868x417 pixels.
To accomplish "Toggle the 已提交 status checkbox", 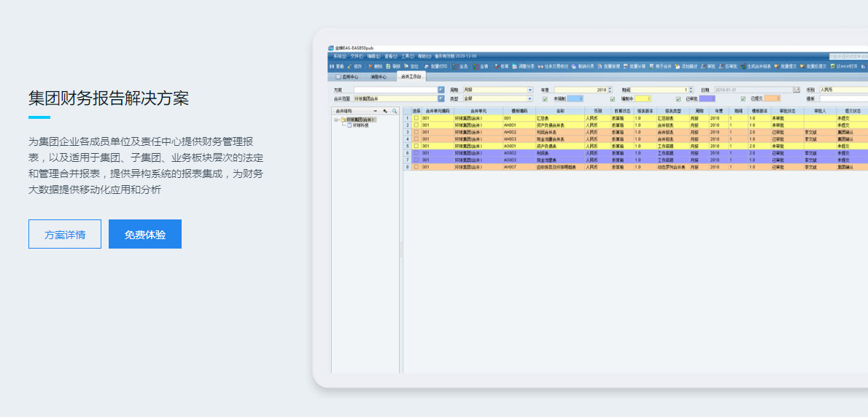I will click(x=743, y=99).
